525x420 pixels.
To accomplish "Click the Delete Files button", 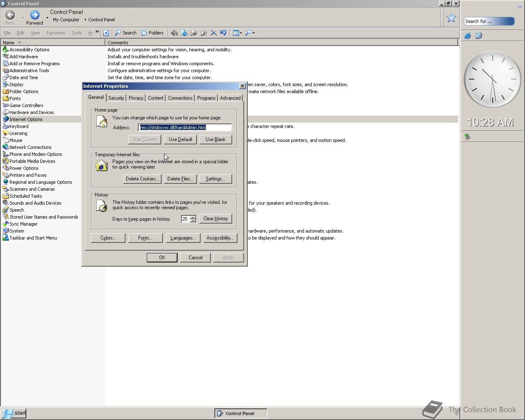I will tap(180, 179).
